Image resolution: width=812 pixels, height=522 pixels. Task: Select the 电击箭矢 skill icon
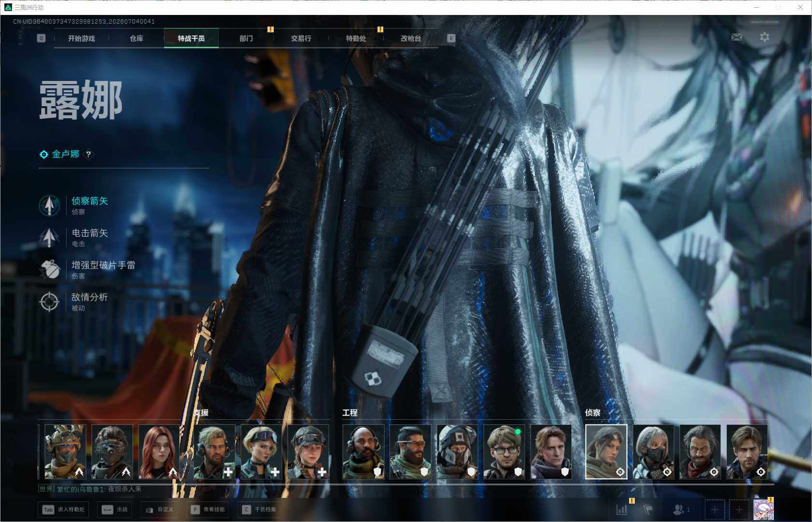click(x=49, y=237)
